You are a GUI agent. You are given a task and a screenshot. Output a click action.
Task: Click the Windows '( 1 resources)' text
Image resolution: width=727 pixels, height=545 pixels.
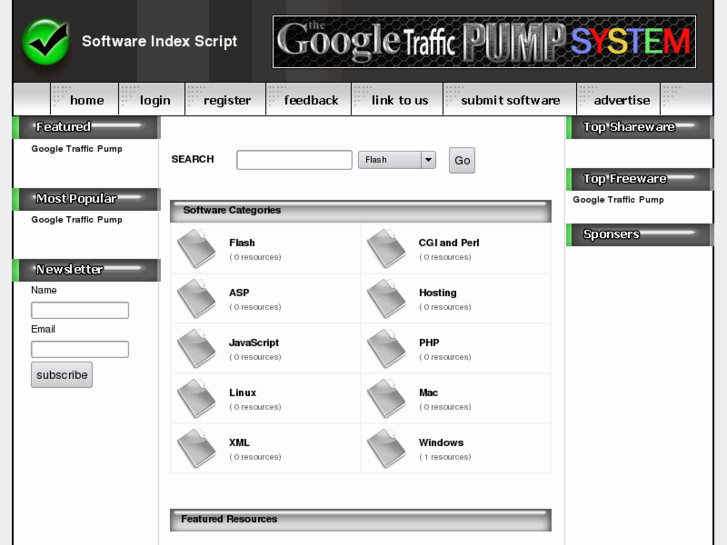click(x=445, y=457)
